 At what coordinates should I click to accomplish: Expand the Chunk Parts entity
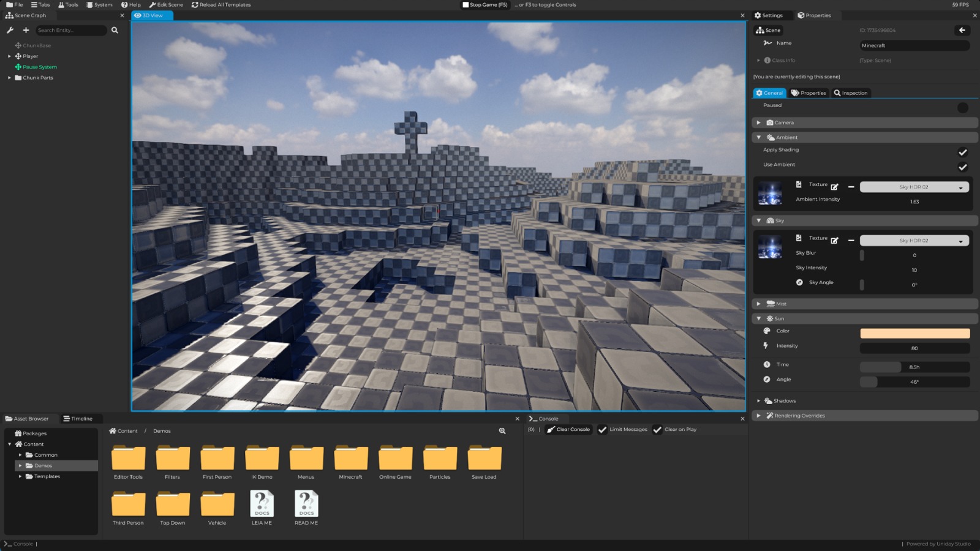[x=9, y=78]
